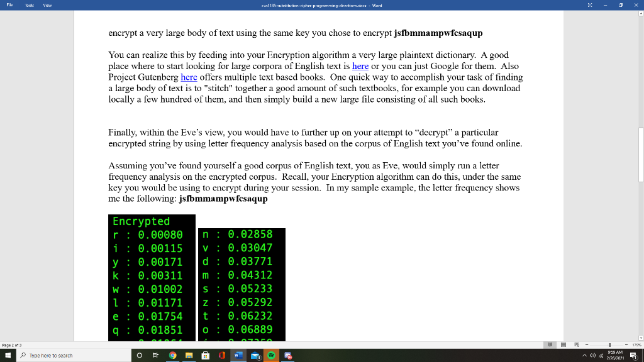The width and height of the screenshot is (644, 362).
Task: Select Web Layout view icon
Action: (x=577, y=344)
